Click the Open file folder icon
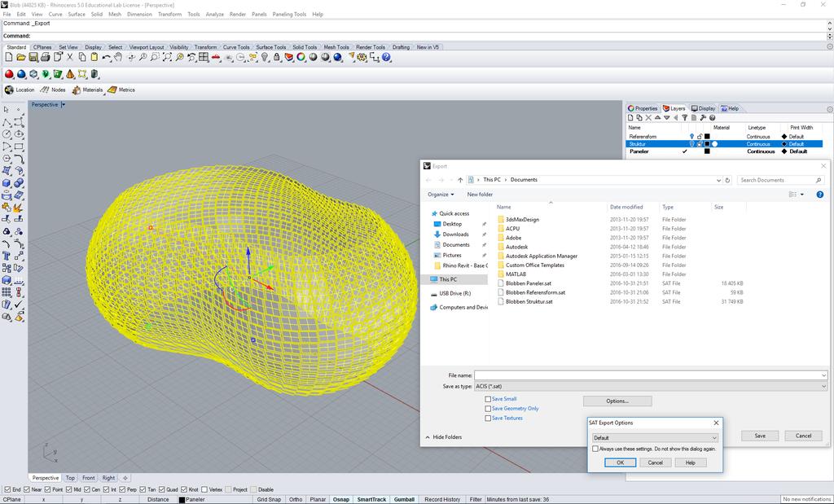 (20, 58)
